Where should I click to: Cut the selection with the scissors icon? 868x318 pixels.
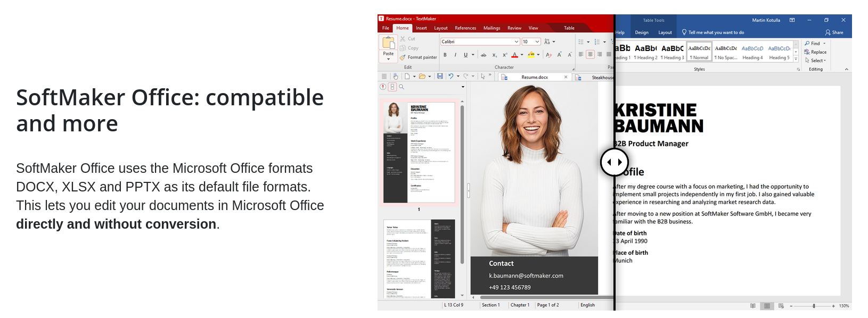[x=403, y=39]
